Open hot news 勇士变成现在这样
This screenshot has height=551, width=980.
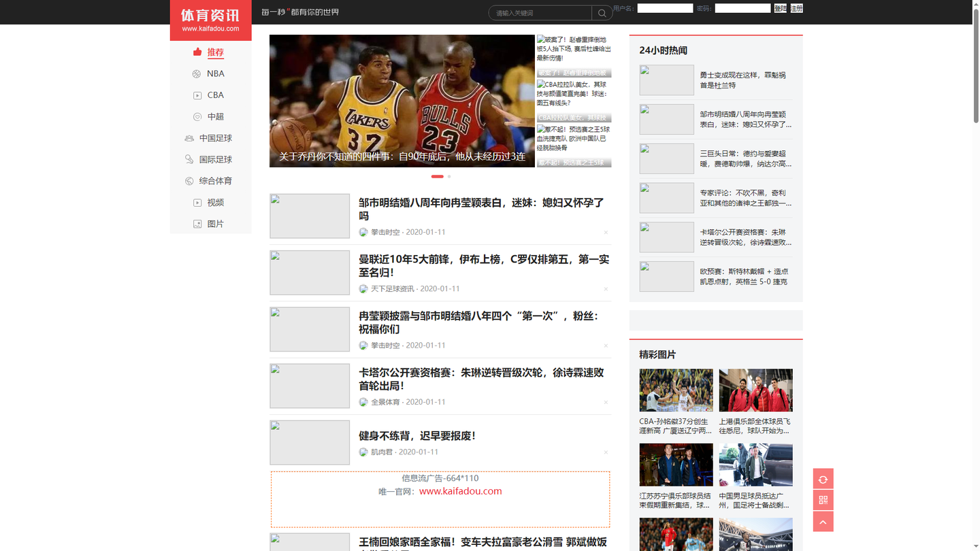(x=742, y=80)
